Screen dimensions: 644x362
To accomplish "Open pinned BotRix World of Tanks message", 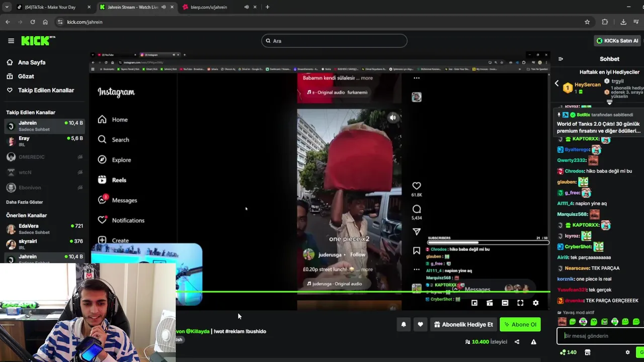I will coord(599,123).
